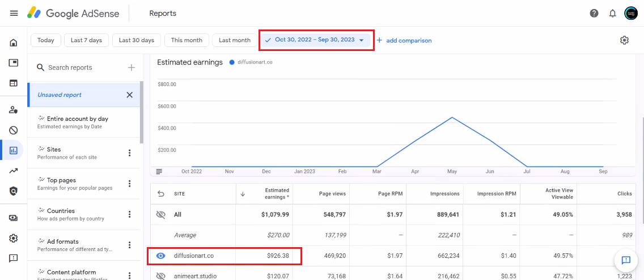Click add comparison link
This screenshot has height=280, width=644.
(404, 40)
